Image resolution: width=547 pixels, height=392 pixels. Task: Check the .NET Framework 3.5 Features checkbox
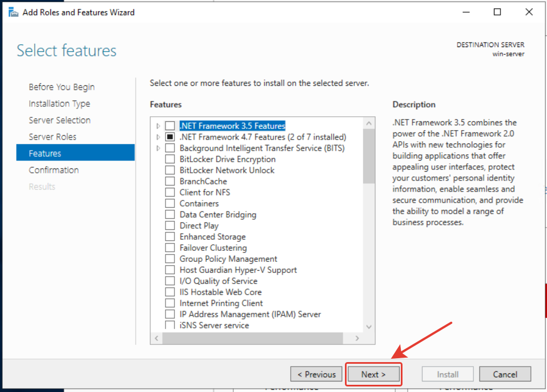(x=170, y=126)
